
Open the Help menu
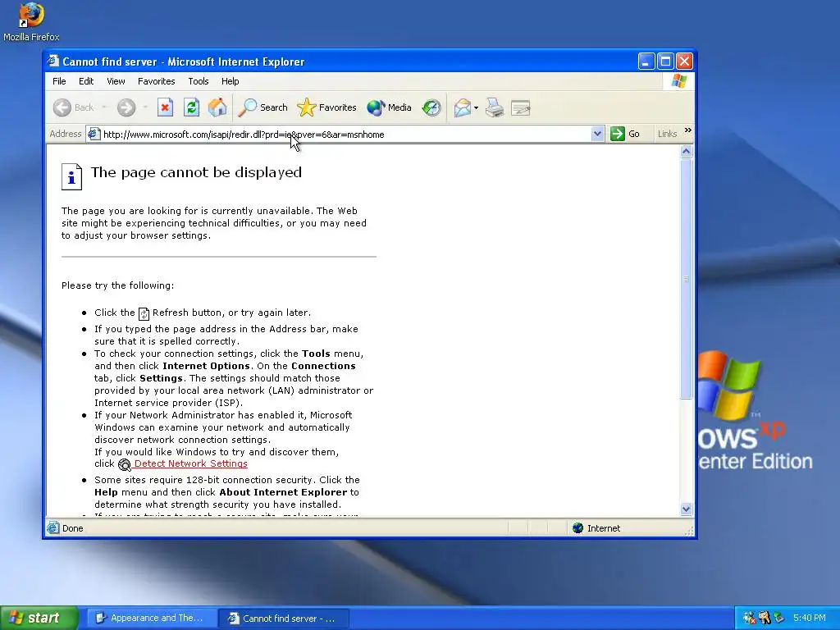pyautogui.click(x=231, y=81)
